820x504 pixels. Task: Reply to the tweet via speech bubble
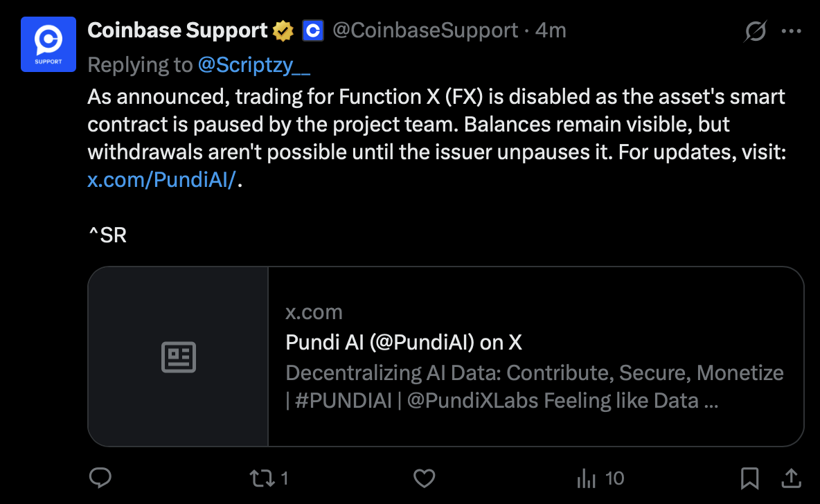click(101, 478)
